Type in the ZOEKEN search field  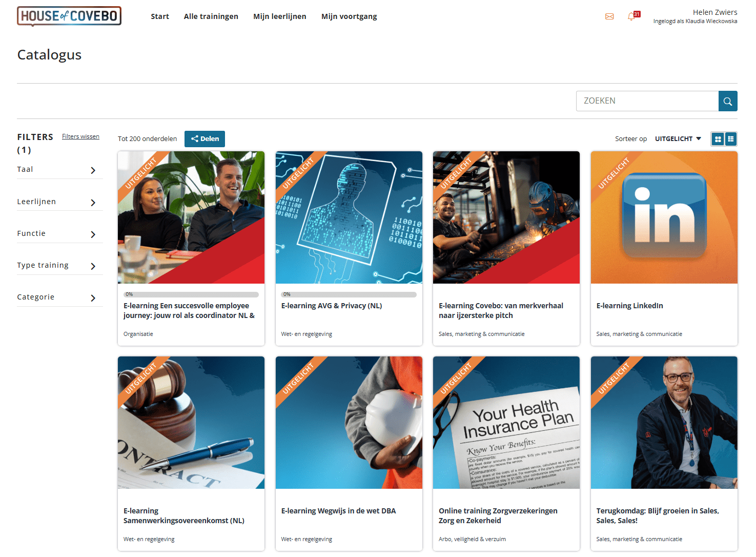click(647, 101)
